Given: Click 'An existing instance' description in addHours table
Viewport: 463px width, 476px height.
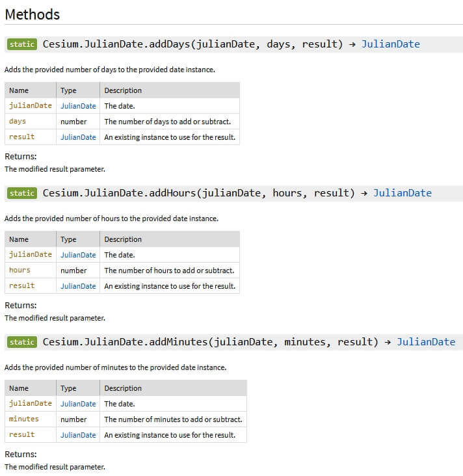Looking at the screenshot, I should (170, 286).
